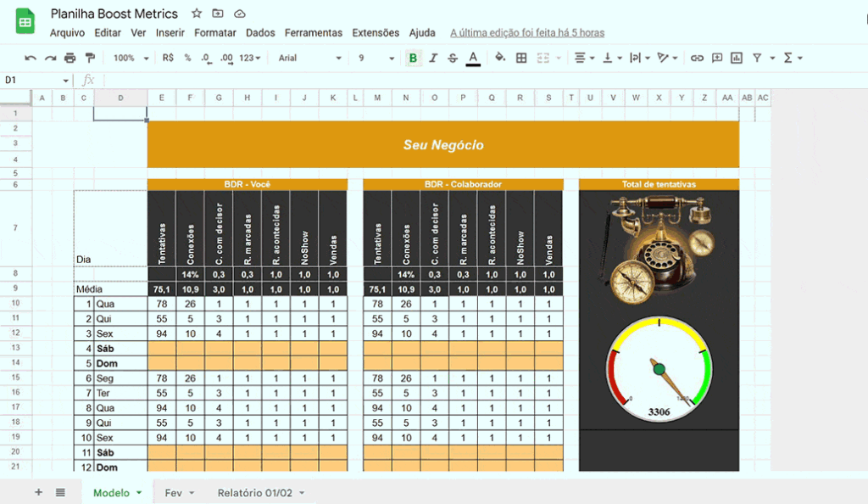
Task: Star the Planilha Boost Metrics document
Action: tap(197, 14)
